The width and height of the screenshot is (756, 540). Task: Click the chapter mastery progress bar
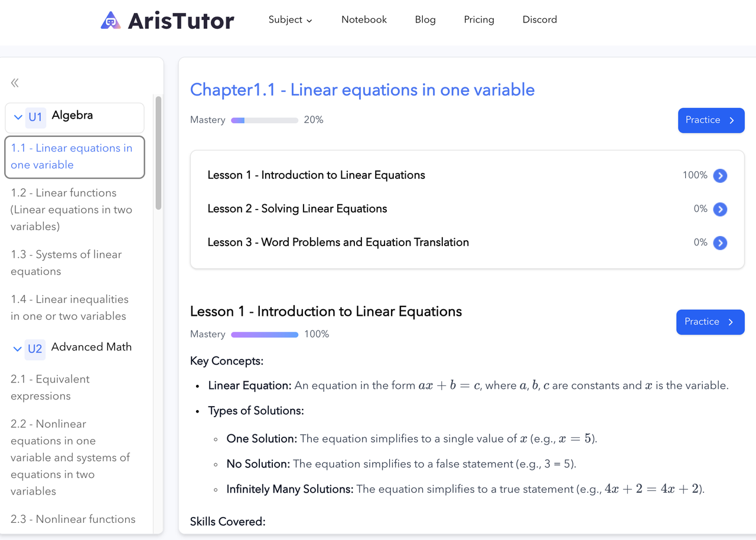coord(265,120)
